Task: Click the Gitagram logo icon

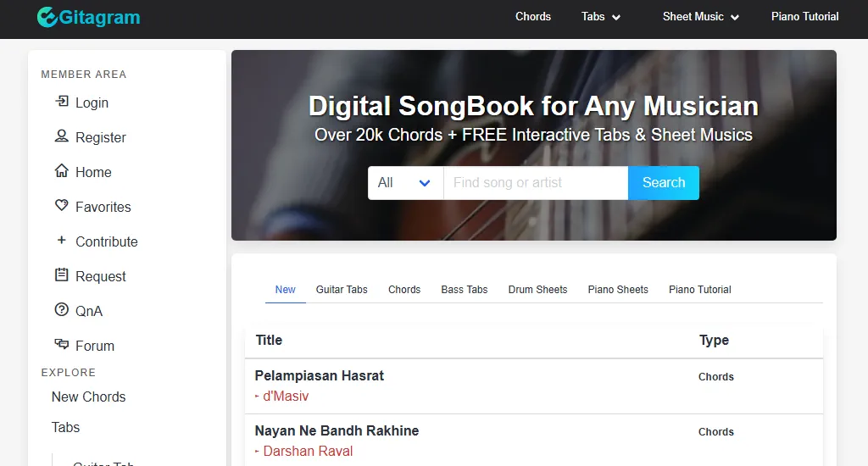Action: click(47, 17)
